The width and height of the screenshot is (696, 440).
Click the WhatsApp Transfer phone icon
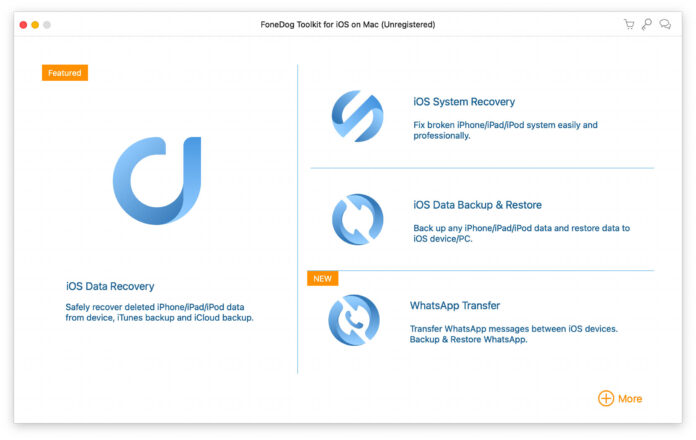(354, 320)
